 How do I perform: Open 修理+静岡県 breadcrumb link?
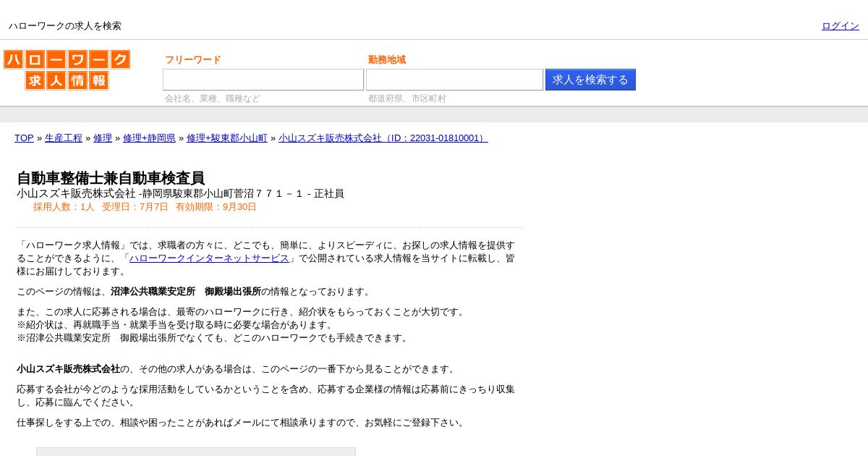149,138
